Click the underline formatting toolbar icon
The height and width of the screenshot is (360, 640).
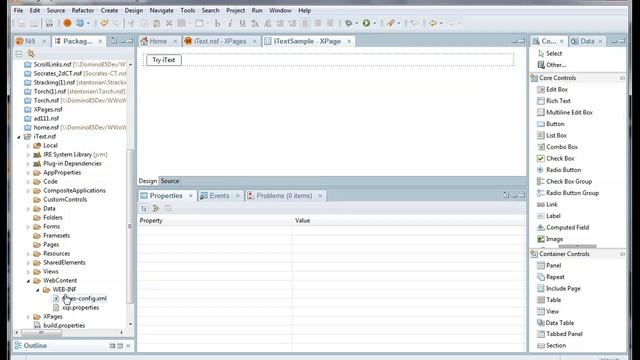(x=242, y=23)
